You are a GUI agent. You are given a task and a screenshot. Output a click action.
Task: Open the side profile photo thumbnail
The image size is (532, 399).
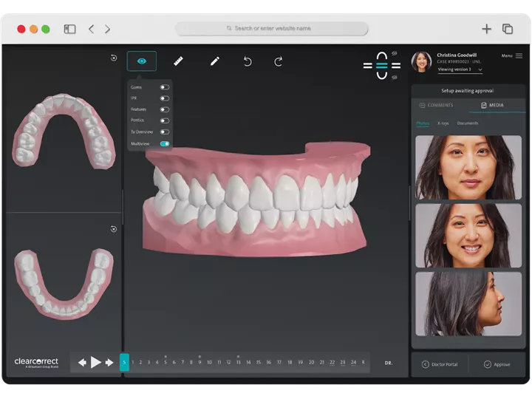pyautogui.click(x=468, y=304)
